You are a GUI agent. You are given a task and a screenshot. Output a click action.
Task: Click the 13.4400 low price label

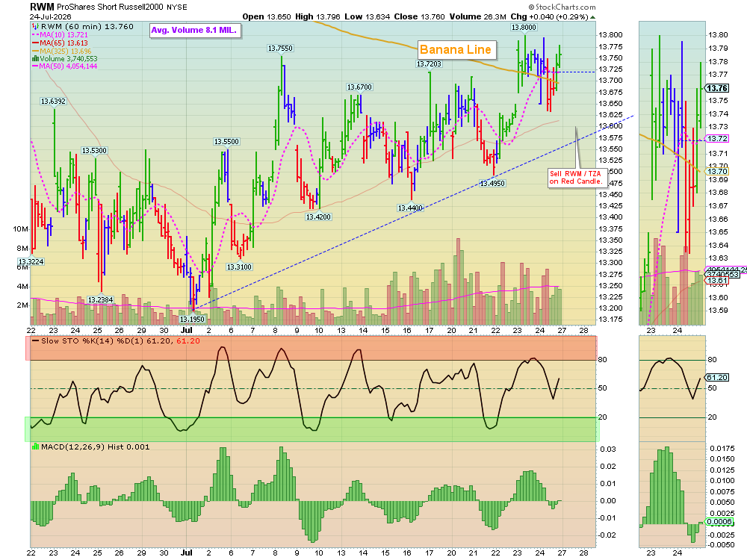(x=409, y=208)
